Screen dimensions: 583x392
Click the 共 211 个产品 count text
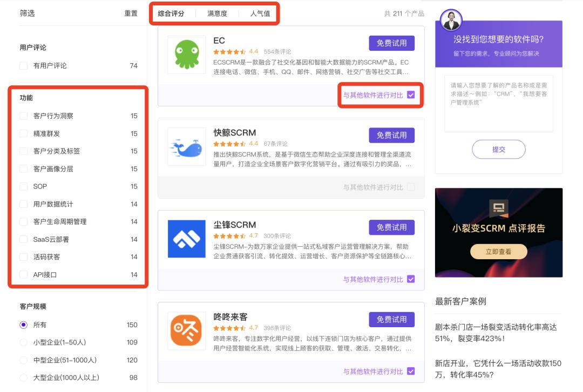pos(404,13)
